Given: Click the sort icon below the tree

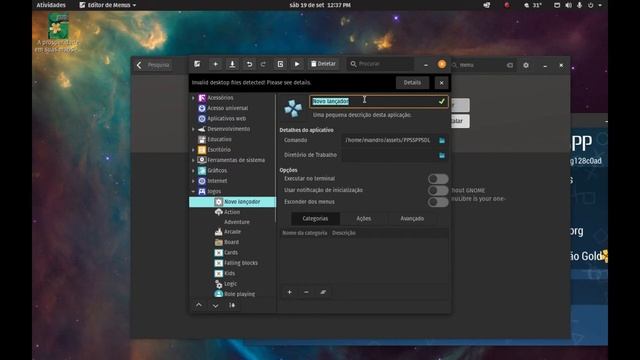Looking at the screenshot, I should point(232,305).
